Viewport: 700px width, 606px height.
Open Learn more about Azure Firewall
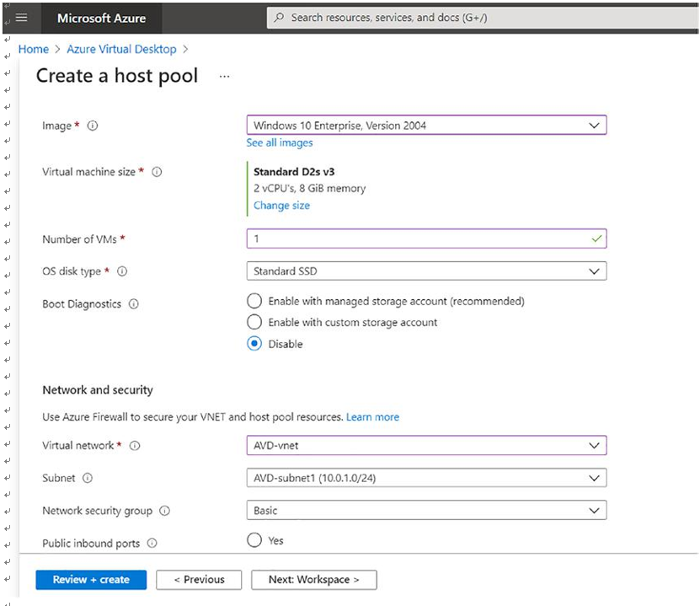click(x=373, y=417)
